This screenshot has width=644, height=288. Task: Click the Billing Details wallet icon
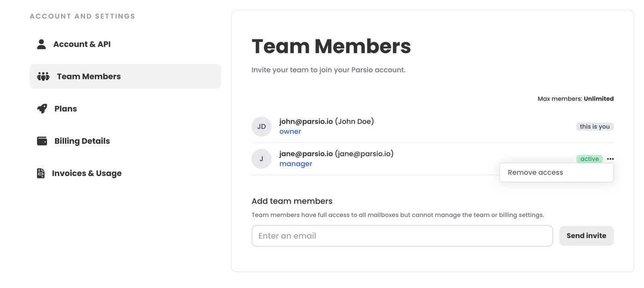[42, 141]
